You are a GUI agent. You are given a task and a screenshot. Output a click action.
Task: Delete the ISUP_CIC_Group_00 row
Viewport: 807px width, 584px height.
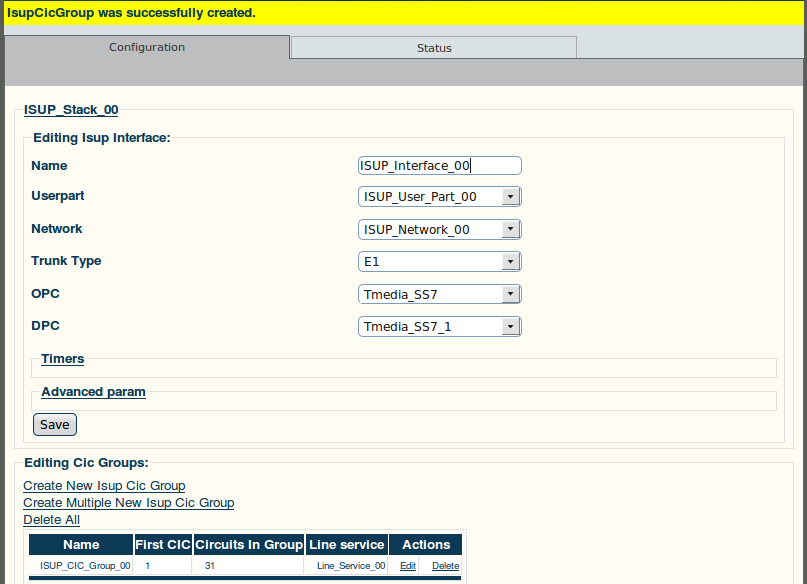pos(445,565)
